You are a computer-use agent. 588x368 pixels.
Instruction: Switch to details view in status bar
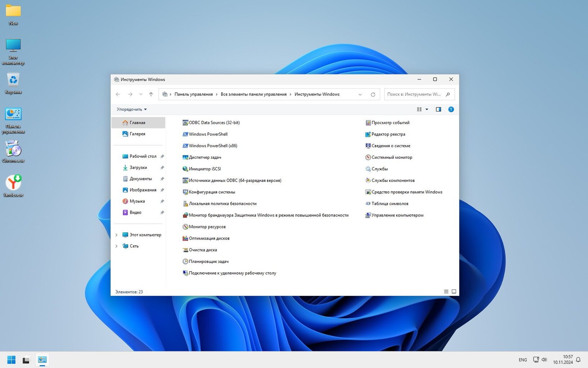[x=446, y=292]
